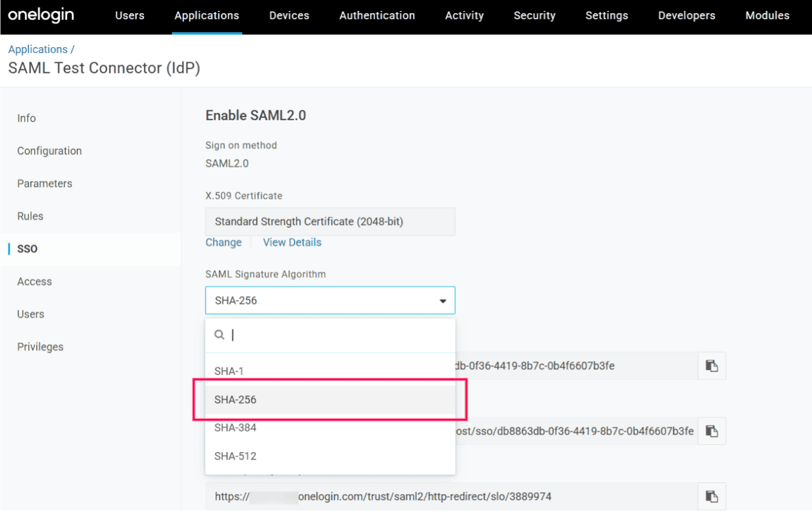Open the Settings top menu
Screen dimensions: 812x512
click(x=606, y=16)
